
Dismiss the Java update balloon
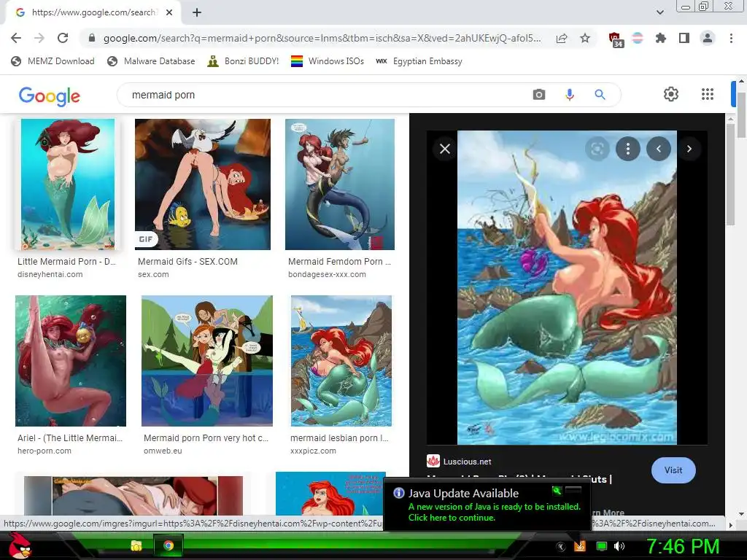click(x=573, y=490)
